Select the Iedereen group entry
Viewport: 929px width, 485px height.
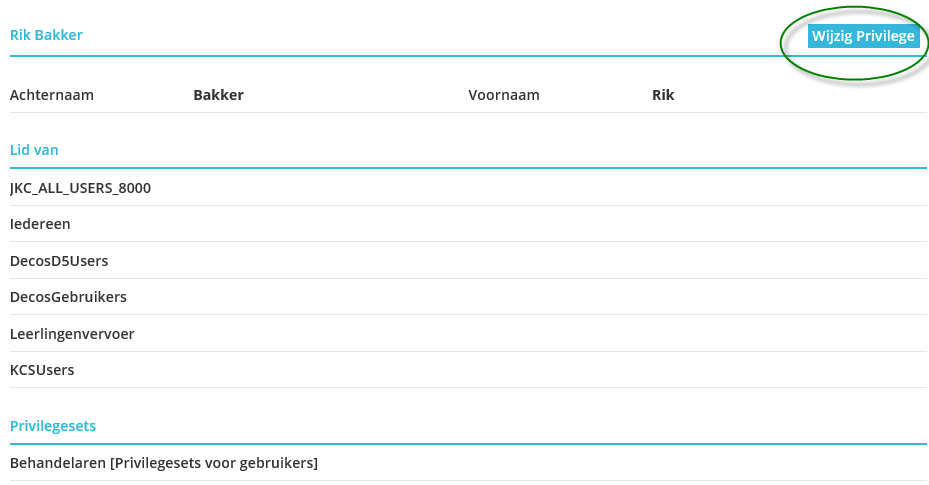coord(40,224)
